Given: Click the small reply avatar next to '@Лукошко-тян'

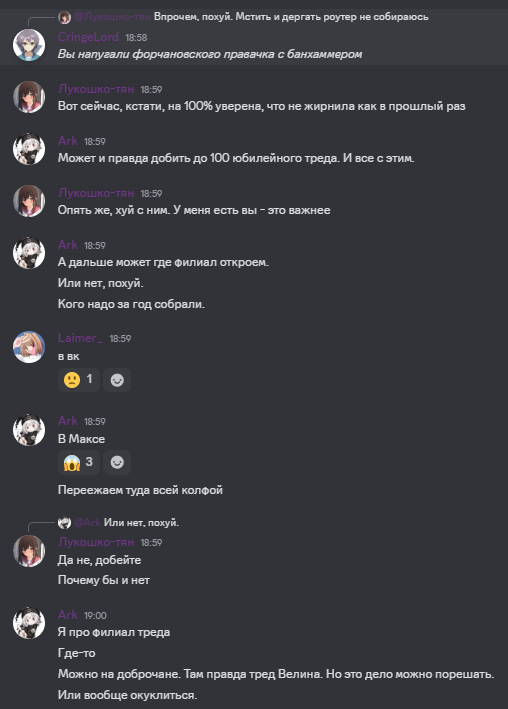Looking at the screenshot, I should 64,17.
